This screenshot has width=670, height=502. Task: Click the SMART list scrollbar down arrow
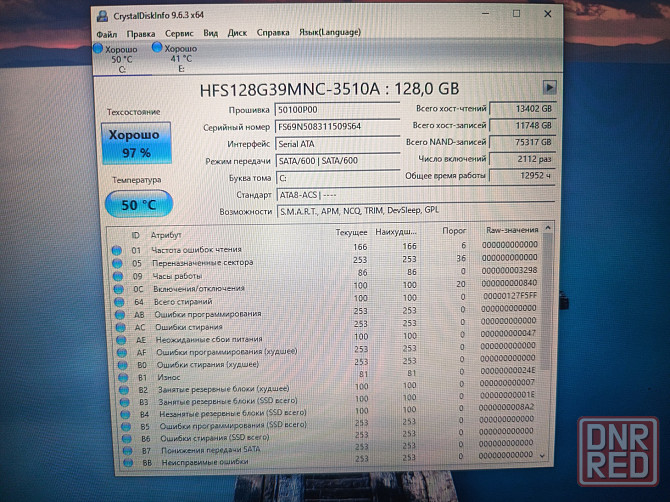click(x=543, y=456)
